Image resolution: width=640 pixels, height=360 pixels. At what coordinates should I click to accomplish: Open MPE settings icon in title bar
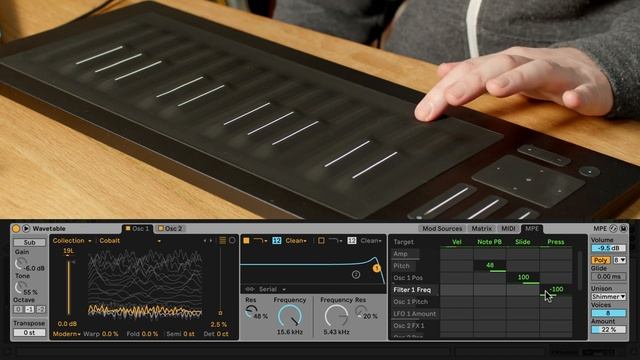[613, 229]
